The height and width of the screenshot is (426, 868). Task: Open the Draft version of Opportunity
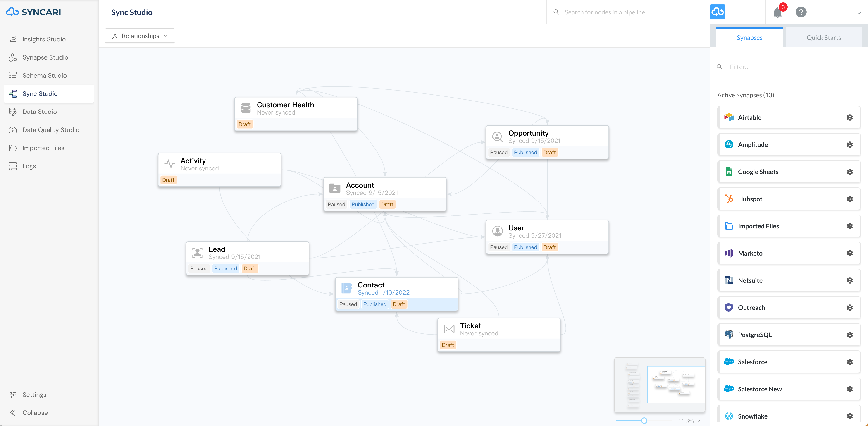(x=549, y=153)
